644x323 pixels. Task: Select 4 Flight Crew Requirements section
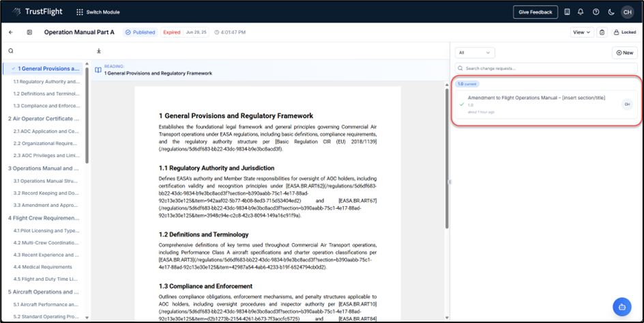[43, 218]
